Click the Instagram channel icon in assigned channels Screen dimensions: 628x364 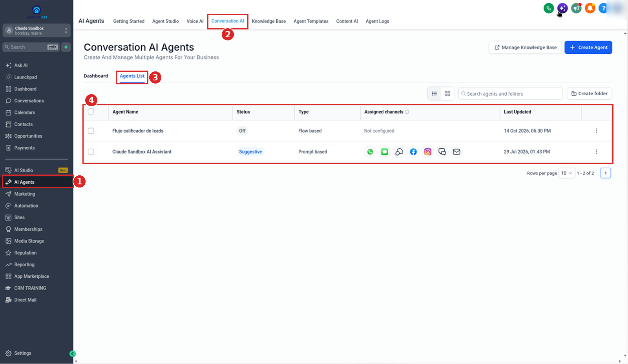(x=428, y=152)
